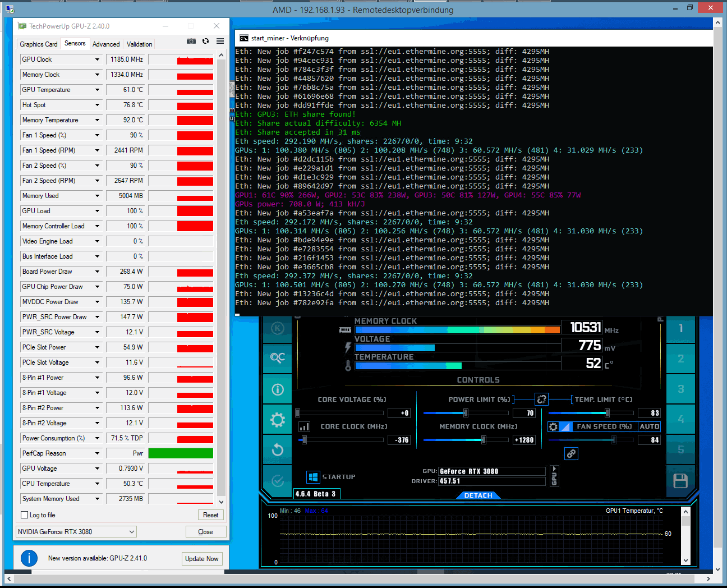This screenshot has width=727, height=588.
Task: Open the Afterburner information icon
Action: click(x=278, y=389)
